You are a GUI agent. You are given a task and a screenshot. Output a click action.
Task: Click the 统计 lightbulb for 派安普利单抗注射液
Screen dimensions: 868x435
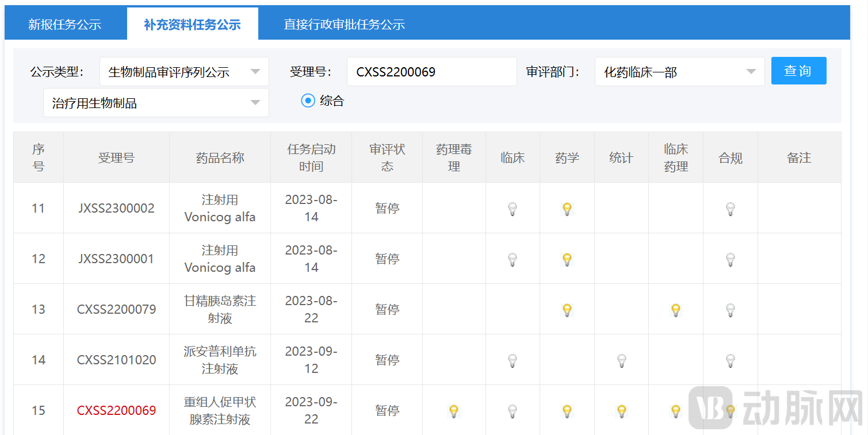[621, 360]
